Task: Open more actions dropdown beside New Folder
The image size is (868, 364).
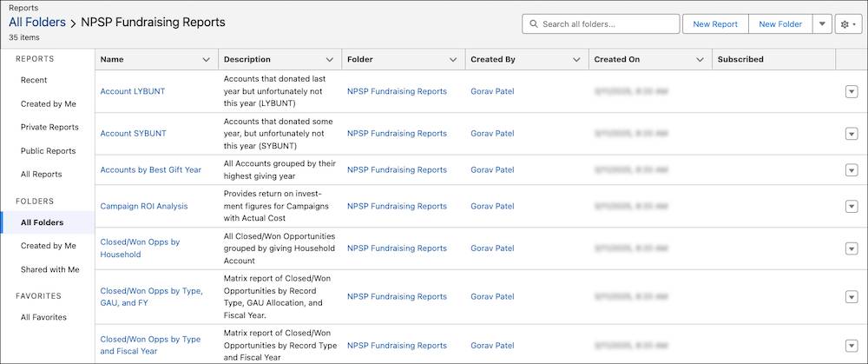Action: [822, 24]
